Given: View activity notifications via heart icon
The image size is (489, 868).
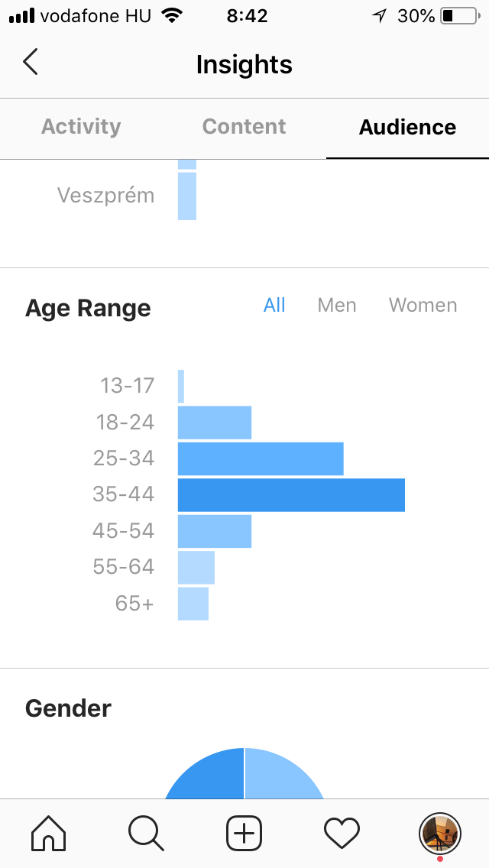Looking at the screenshot, I should [x=342, y=833].
